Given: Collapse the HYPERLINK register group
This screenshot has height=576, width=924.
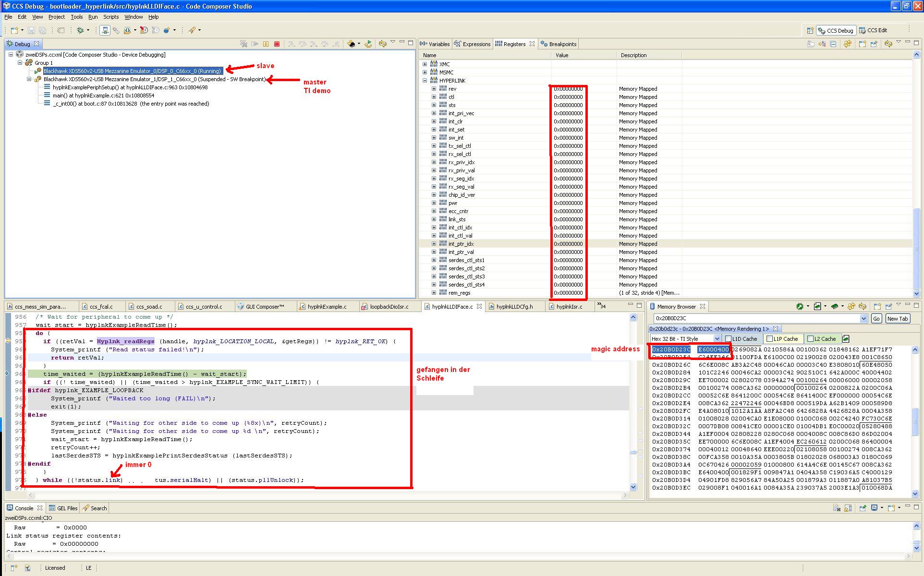Looking at the screenshot, I should click(425, 81).
